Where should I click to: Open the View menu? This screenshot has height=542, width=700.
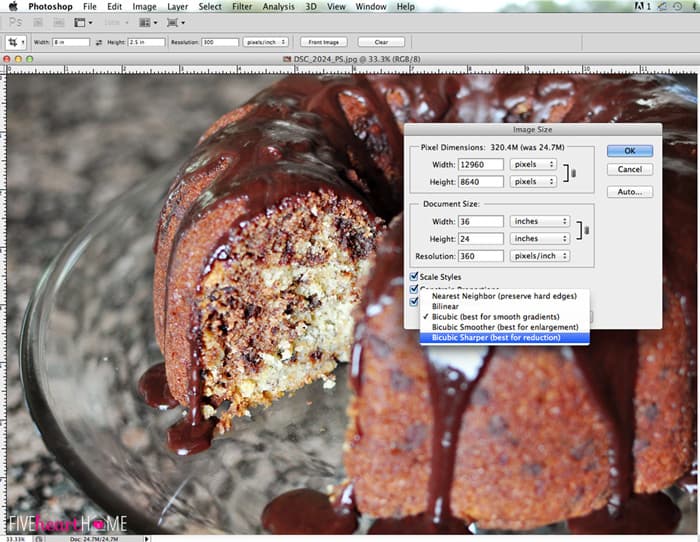[336, 6]
